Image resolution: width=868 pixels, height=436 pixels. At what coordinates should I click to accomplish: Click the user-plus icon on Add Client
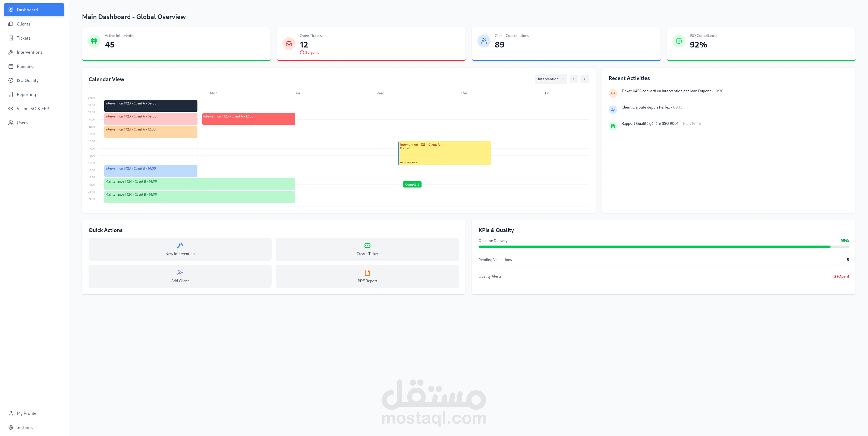(x=180, y=273)
